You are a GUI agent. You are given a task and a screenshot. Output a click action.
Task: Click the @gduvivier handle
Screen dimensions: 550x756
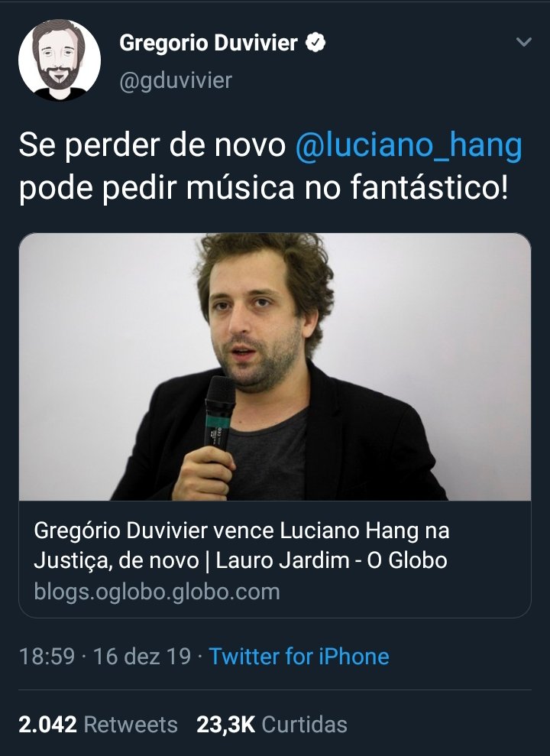[x=176, y=80]
